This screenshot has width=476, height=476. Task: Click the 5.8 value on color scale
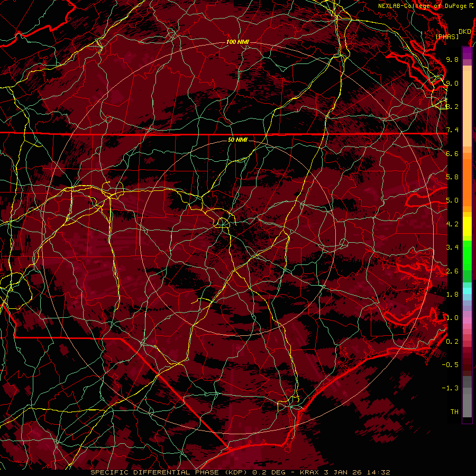452,177
